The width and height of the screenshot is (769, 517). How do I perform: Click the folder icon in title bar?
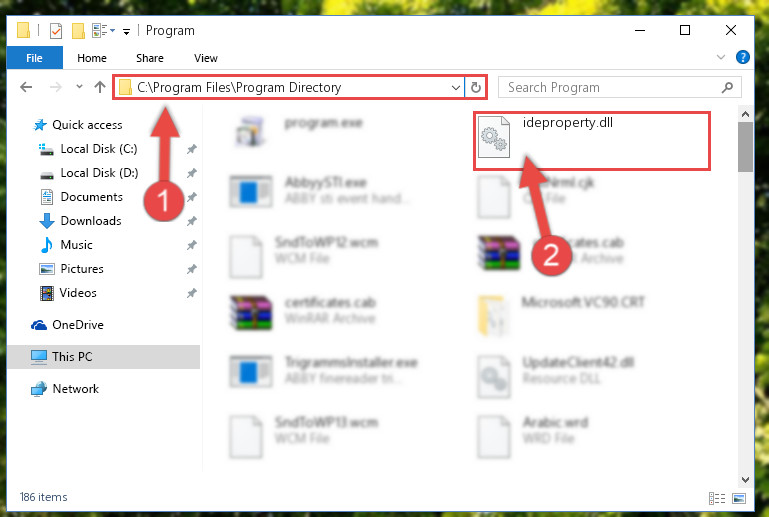click(24, 30)
